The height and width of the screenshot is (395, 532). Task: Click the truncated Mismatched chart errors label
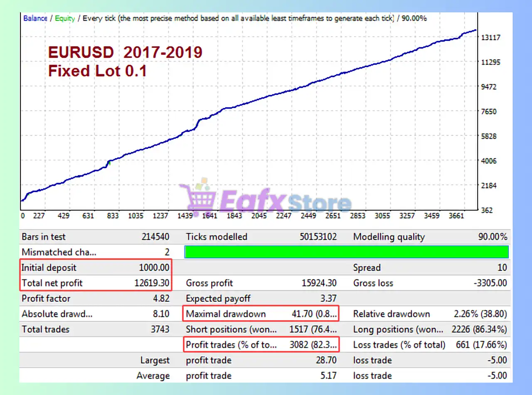[x=59, y=252]
